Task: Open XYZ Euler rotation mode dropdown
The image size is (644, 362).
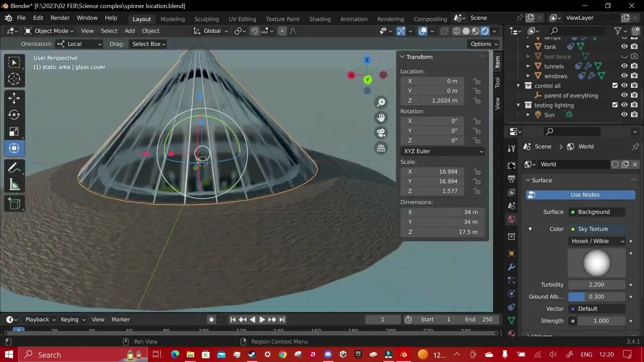Action: (443, 151)
